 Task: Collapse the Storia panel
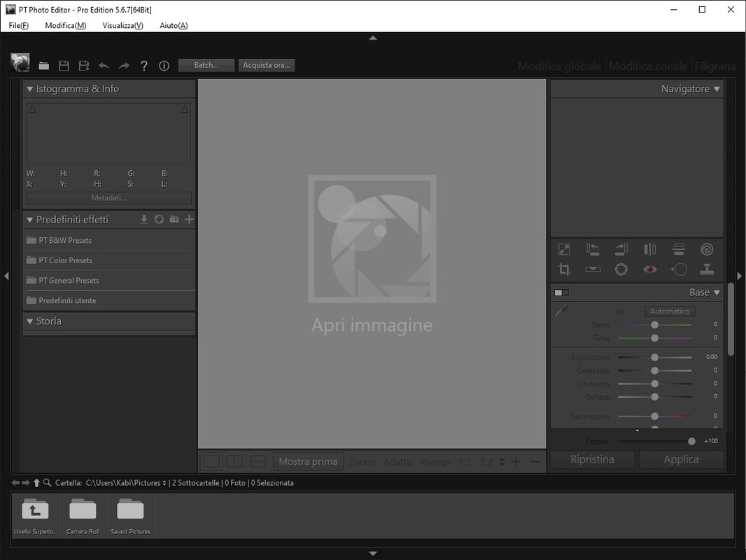tap(29, 321)
